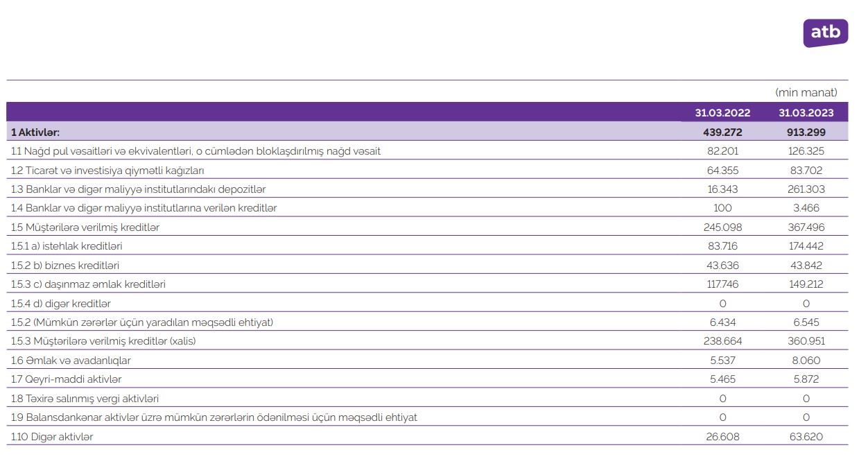868x459 pixels.
Task: Click "1.2 Ticarət və investisiya qiymətli kağızları"
Action: pos(107,170)
